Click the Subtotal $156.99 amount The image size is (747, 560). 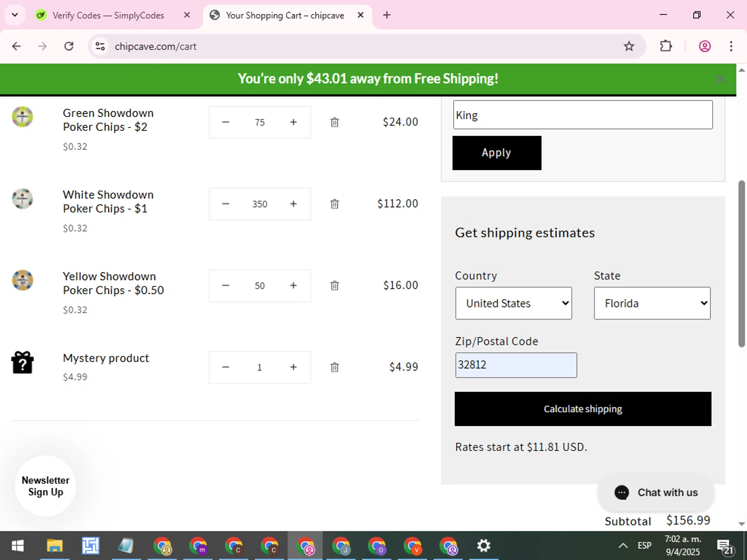(x=688, y=520)
